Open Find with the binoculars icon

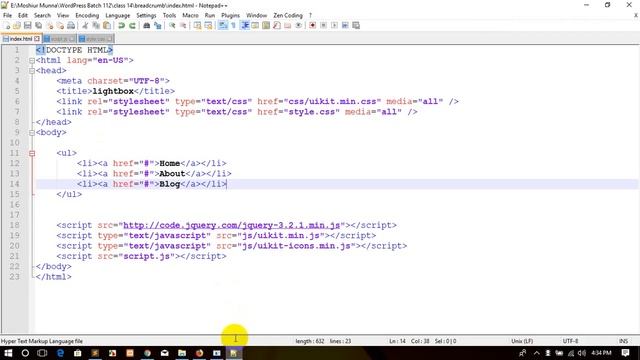tap(147, 25)
